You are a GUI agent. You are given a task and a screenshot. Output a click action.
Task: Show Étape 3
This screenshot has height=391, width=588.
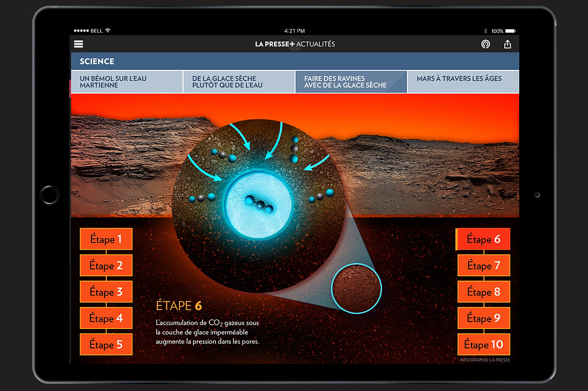106,291
